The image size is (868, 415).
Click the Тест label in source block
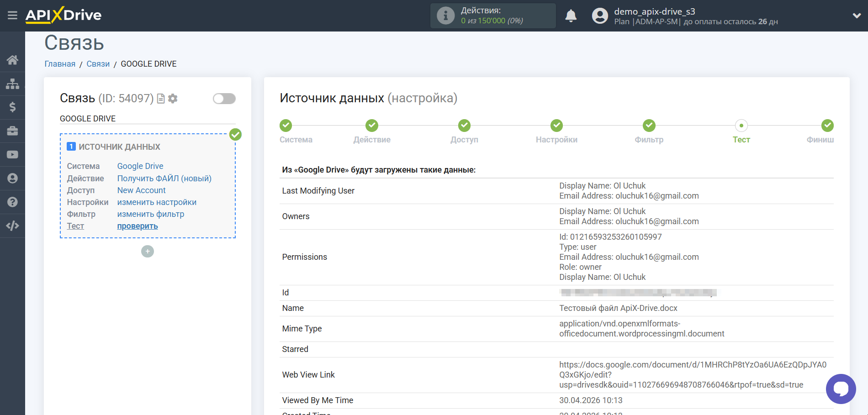(x=75, y=226)
